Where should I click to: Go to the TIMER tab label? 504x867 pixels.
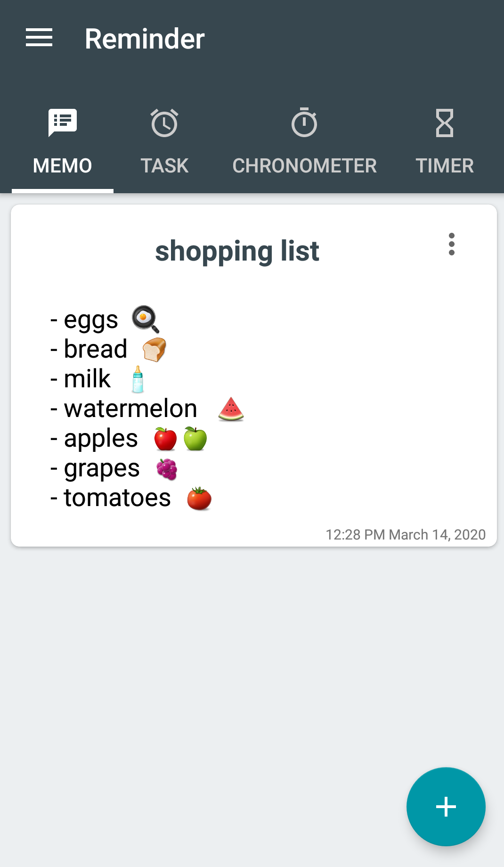pos(445,166)
